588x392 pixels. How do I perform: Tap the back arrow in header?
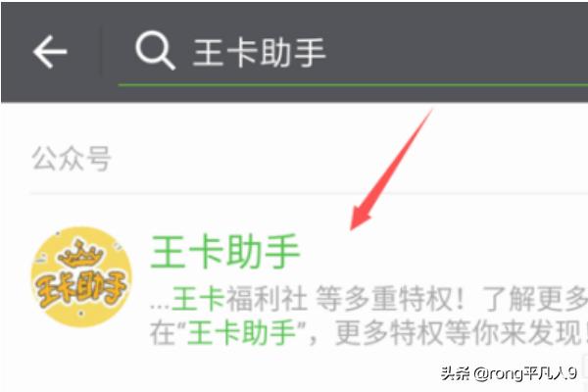point(50,52)
